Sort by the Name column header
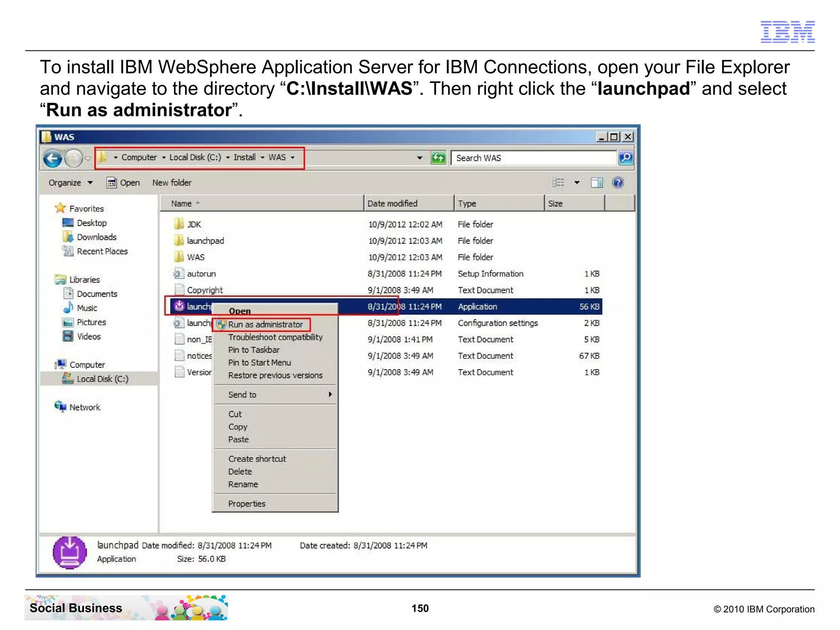The width and height of the screenshot is (840, 630). (x=261, y=203)
